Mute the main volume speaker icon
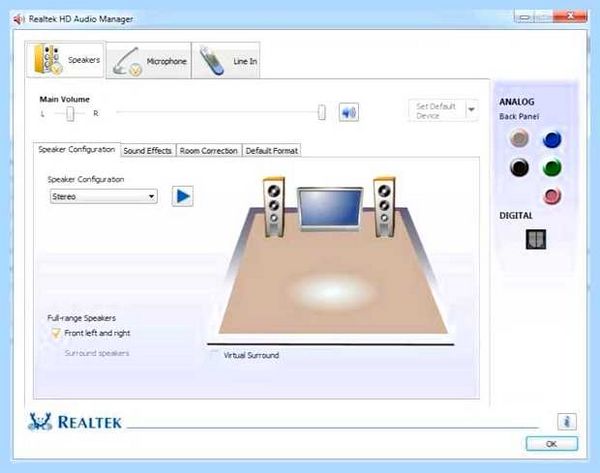The width and height of the screenshot is (600, 473). (349, 113)
